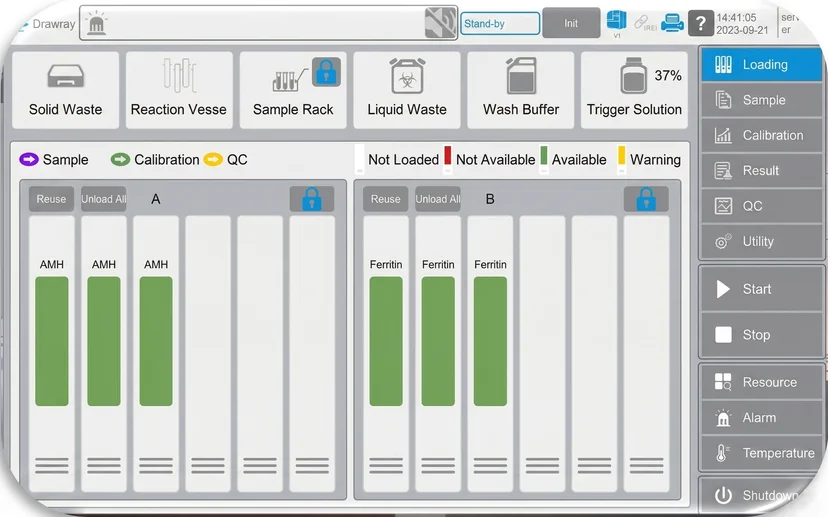
Task: Select the third Ferritin reagent slot
Action: pos(490,353)
